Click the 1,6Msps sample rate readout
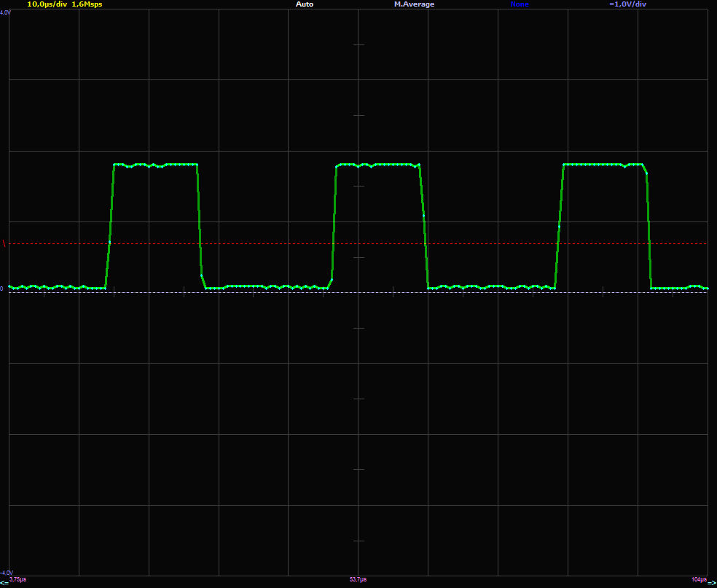Screen dimensions: 717x588 (87, 4)
